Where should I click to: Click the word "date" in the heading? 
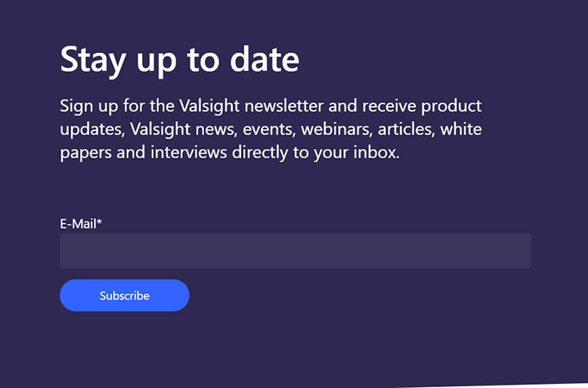pos(265,60)
